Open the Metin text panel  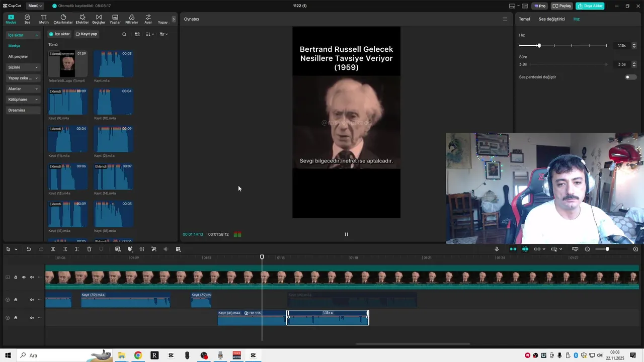pyautogui.click(x=44, y=19)
